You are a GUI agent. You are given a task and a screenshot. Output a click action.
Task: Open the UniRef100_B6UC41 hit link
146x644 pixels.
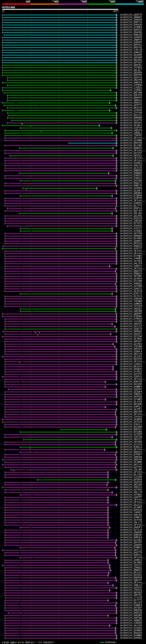(x=131, y=48)
